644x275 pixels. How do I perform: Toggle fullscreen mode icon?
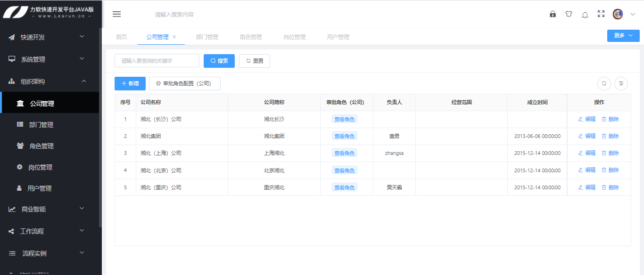[x=601, y=14]
